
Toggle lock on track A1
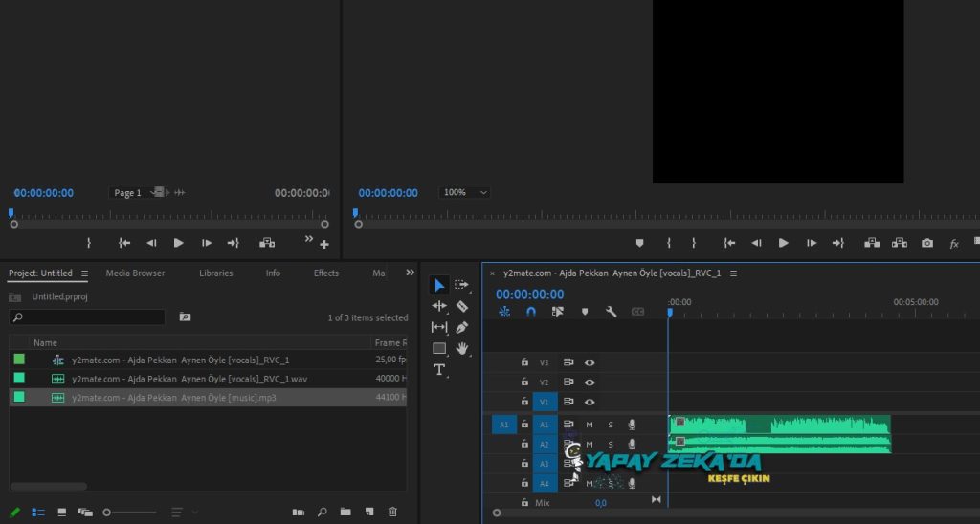click(525, 425)
